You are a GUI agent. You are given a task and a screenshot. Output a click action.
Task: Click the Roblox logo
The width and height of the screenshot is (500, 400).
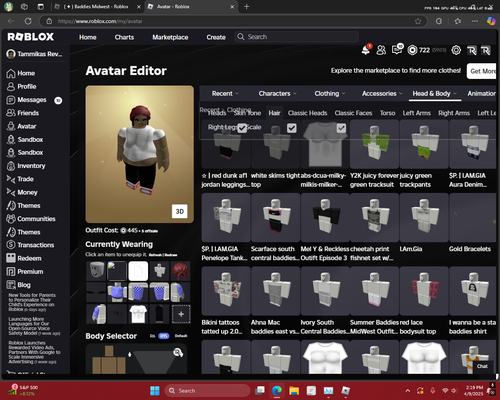(x=31, y=37)
